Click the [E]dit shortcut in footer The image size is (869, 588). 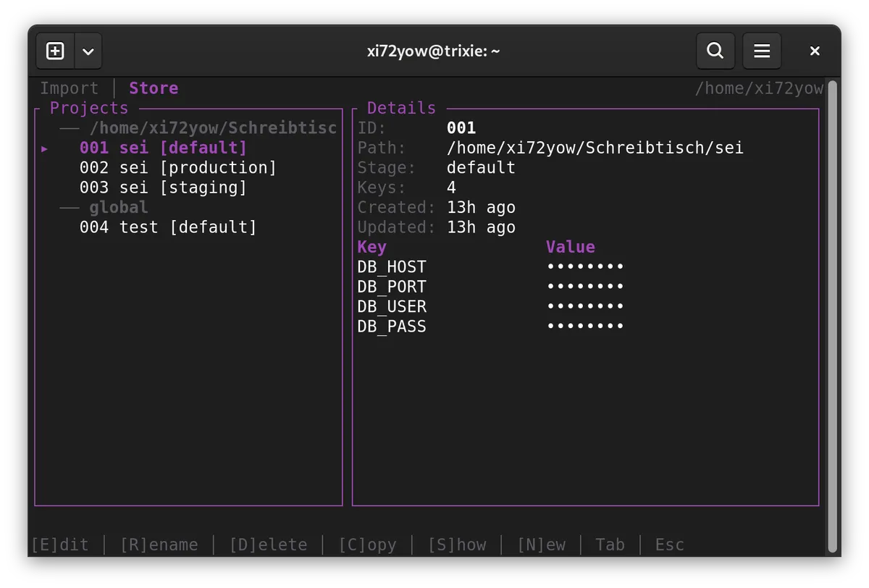(x=60, y=545)
